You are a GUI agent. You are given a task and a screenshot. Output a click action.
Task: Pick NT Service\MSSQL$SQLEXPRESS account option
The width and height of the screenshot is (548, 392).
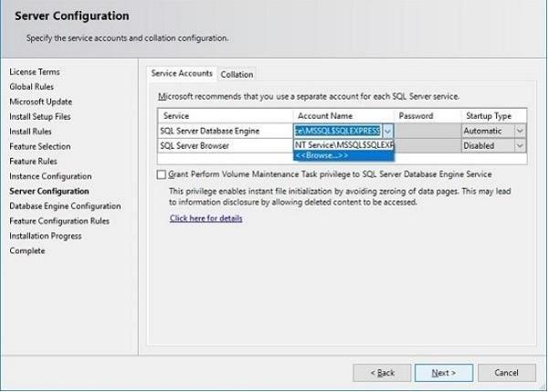tap(343, 144)
